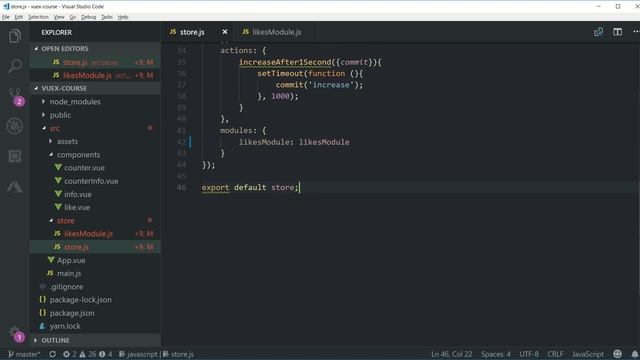This screenshot has width=640, height=360.
Task: Open the Explorer view in activity bar
Action: click(15, 36)
